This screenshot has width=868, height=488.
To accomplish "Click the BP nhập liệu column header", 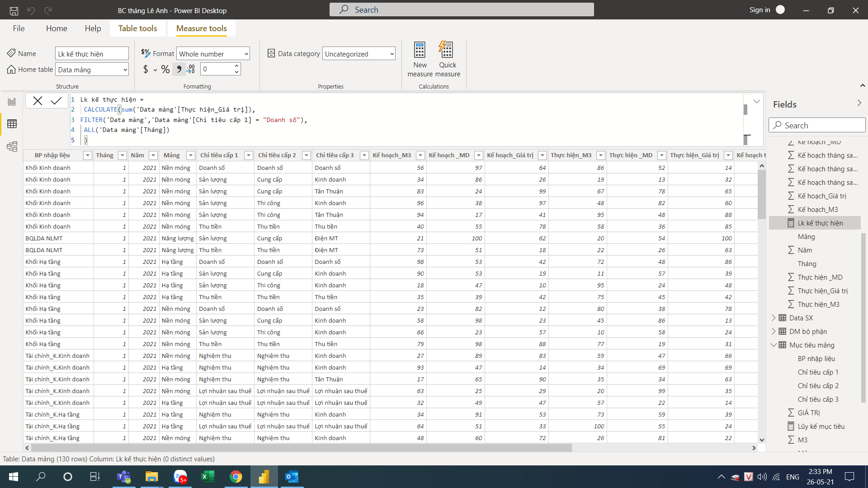I will click(x=52, y=155).
